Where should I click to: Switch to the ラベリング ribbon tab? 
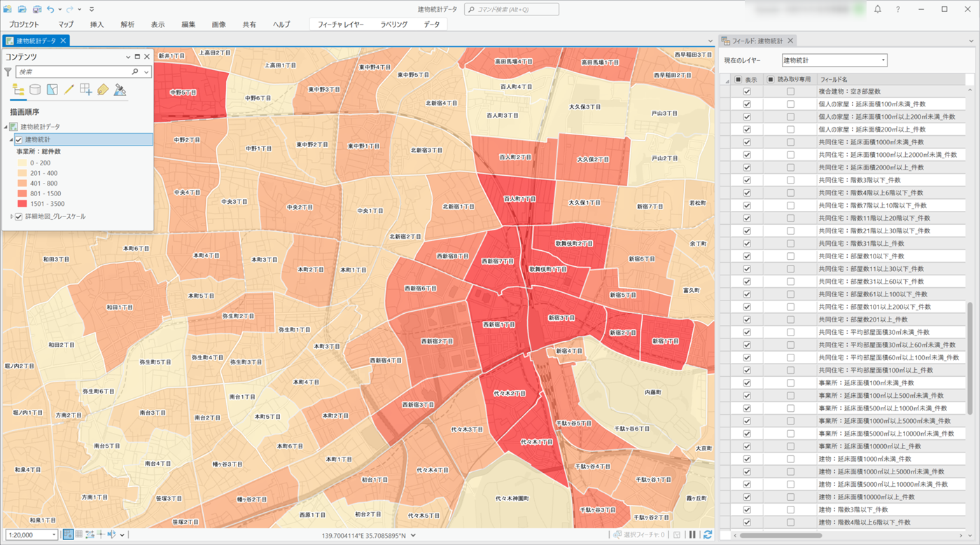393,24
